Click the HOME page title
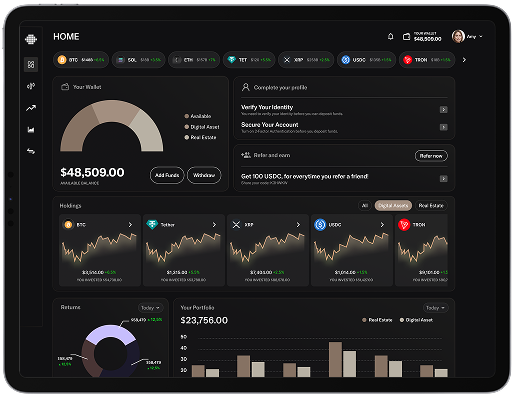Image resolution: width=515 pixels, height=399 pixels. pyautogui.click(x=66, y=37)
